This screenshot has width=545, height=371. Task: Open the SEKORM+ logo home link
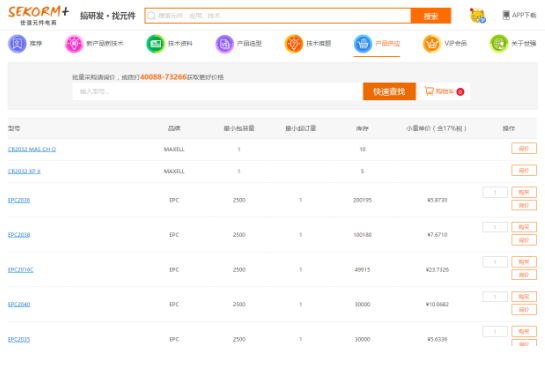pos(38,15)
